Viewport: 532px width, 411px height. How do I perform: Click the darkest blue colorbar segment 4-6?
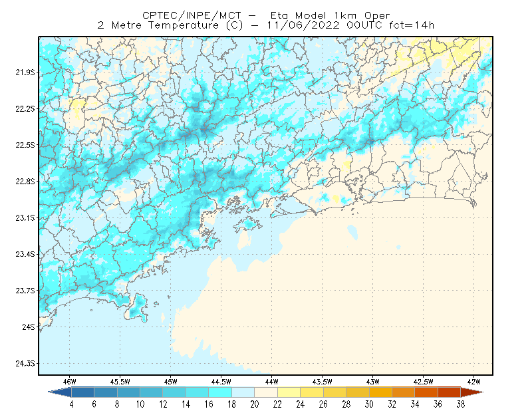click(82, 392)
